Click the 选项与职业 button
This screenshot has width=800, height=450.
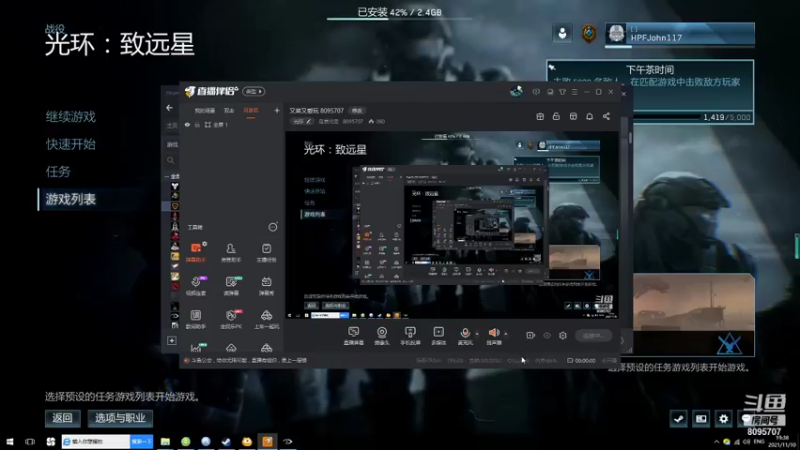tap(120, 418)
